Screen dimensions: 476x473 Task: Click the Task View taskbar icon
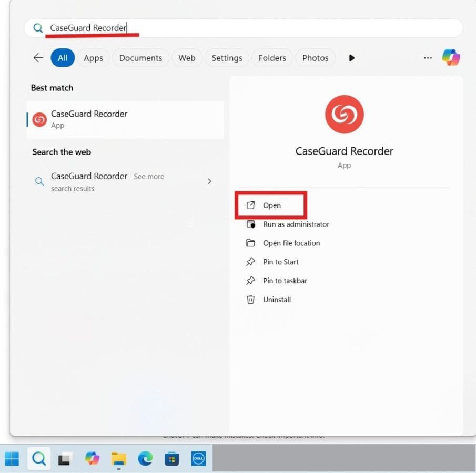[65, 459]
